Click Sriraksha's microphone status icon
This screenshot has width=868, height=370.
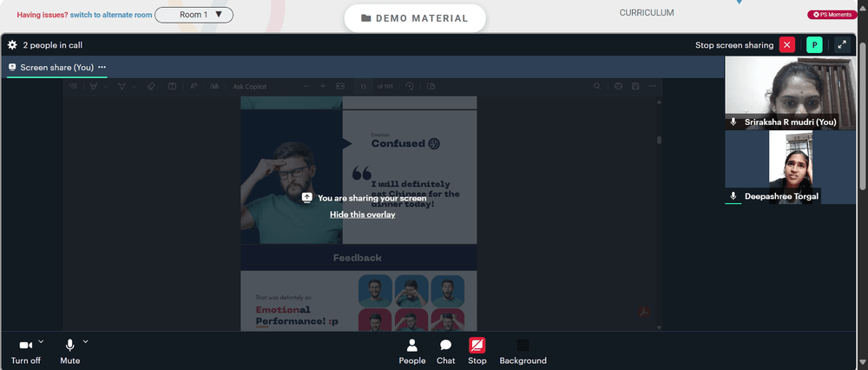point(733,122)
